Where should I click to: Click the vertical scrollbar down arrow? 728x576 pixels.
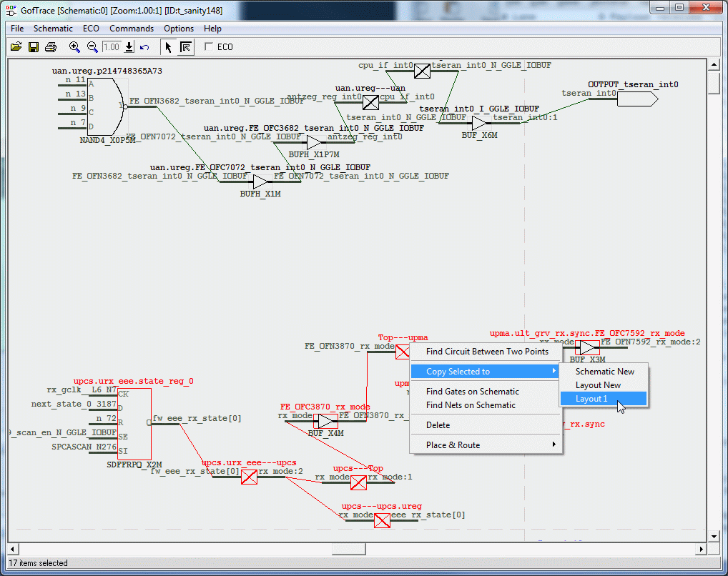tap(713, 535)
